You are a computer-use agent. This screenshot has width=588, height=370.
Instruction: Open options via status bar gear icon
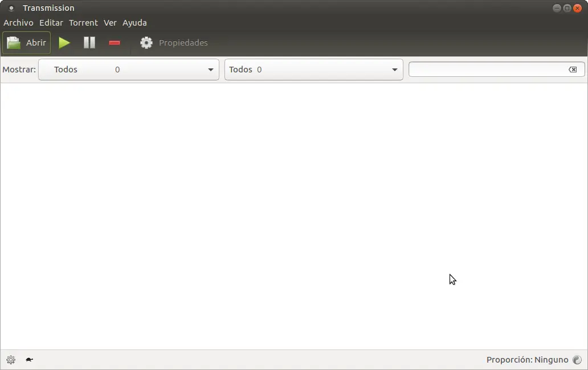(x=11, y=360)
